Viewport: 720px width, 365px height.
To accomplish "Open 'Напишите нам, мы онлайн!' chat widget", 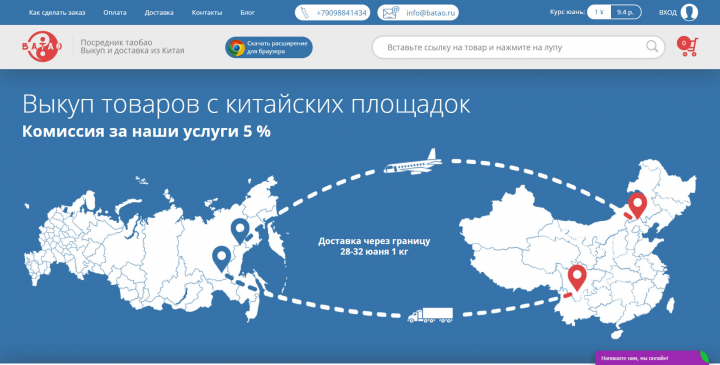I will click(653, 358).
